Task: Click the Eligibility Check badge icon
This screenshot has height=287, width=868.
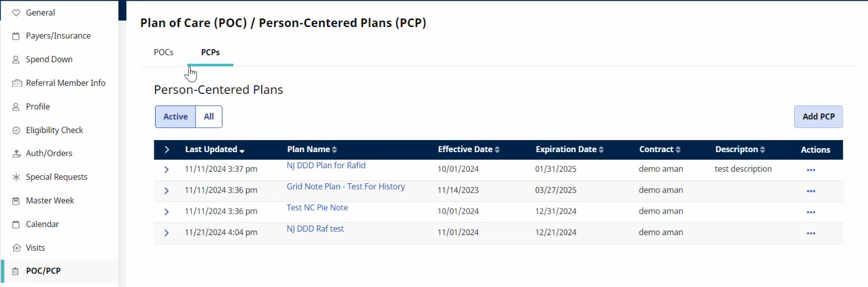Action: (x=16, y=131)
